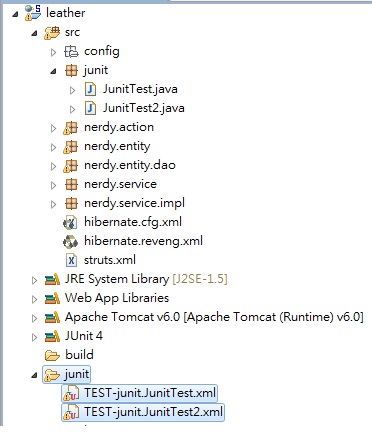The width and height of the screenshot is (372, 432).
Task: Select the src label
Action: [x=72, y=32]
